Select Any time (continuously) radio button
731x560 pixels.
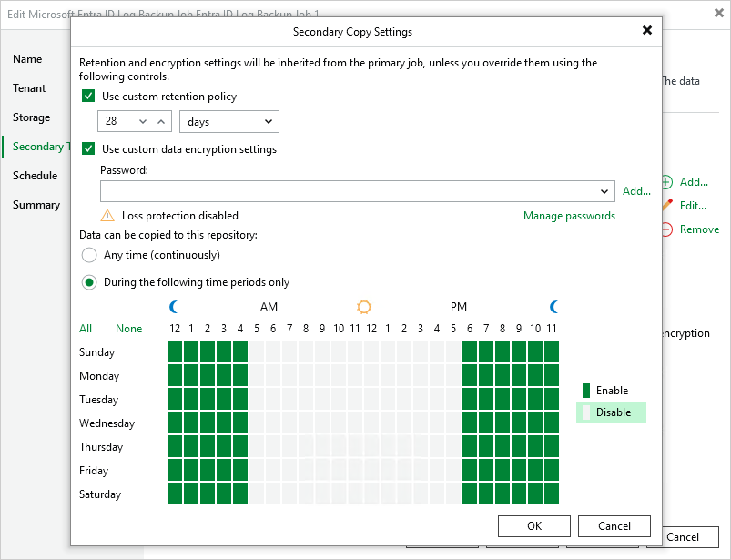89,256
